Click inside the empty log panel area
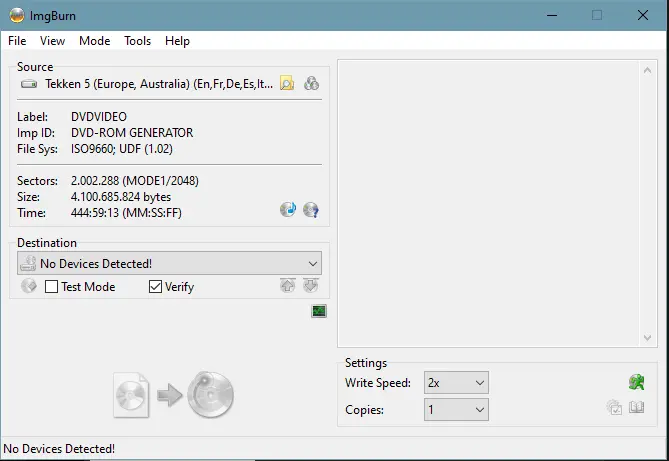Image resolution: width=669 pixels, height=461 pixels. point(489,204)
